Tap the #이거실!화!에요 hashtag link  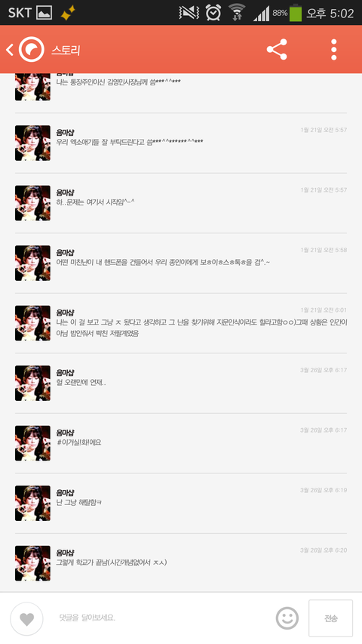(78, 442)
